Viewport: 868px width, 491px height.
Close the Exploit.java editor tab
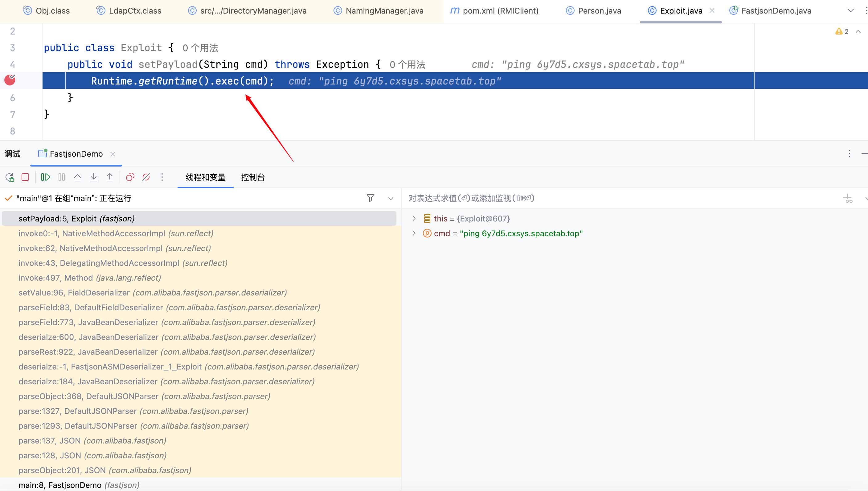pos(712,11)
